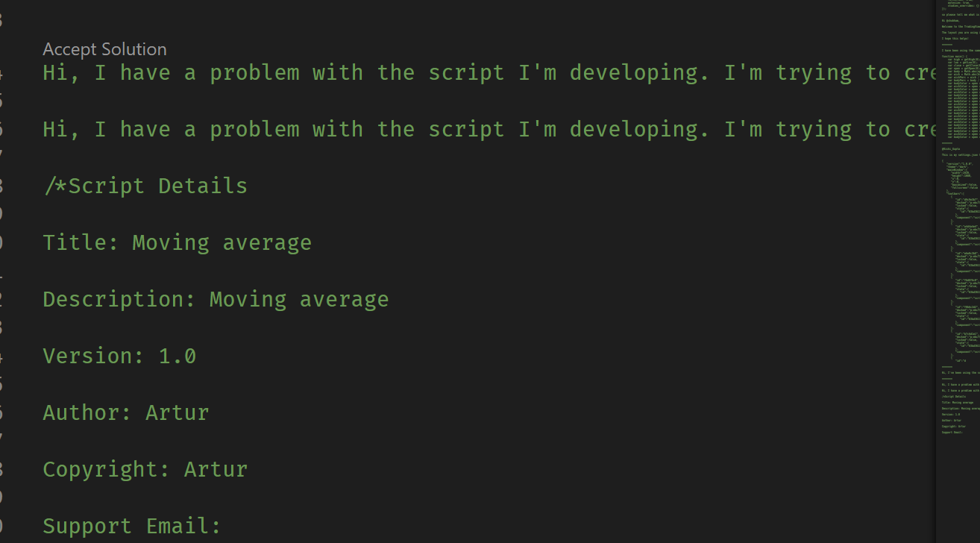Click the line number beside Title: Moving average
The image size is (980, 543).
[3, 242]
